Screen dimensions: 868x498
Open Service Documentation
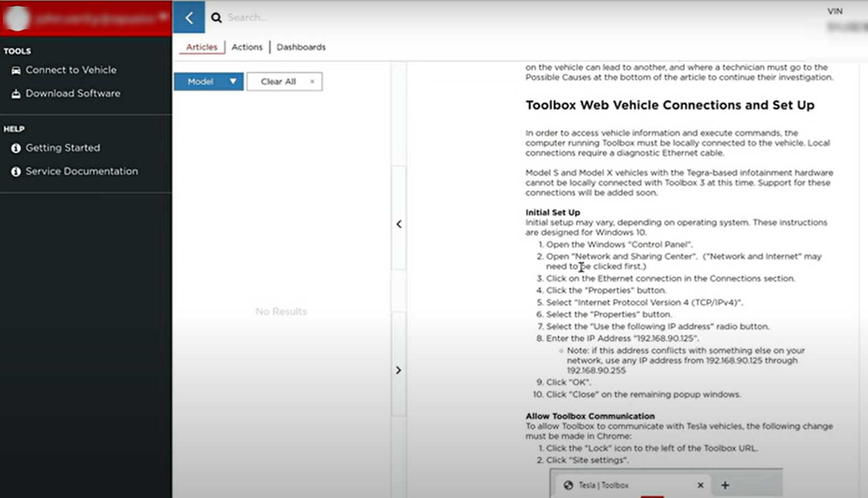click(82, 171)
